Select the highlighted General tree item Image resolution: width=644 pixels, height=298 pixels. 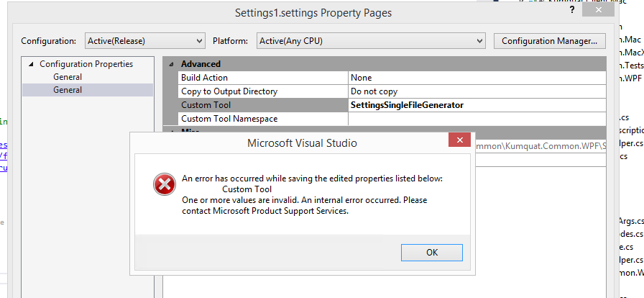pyautogui.click(x=88, y=90)
